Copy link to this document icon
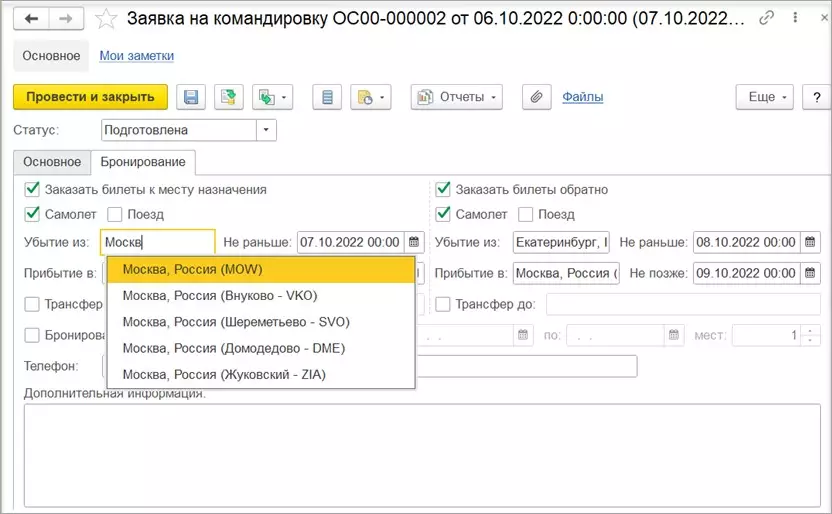The image size is (832, 514). (766, 18)
